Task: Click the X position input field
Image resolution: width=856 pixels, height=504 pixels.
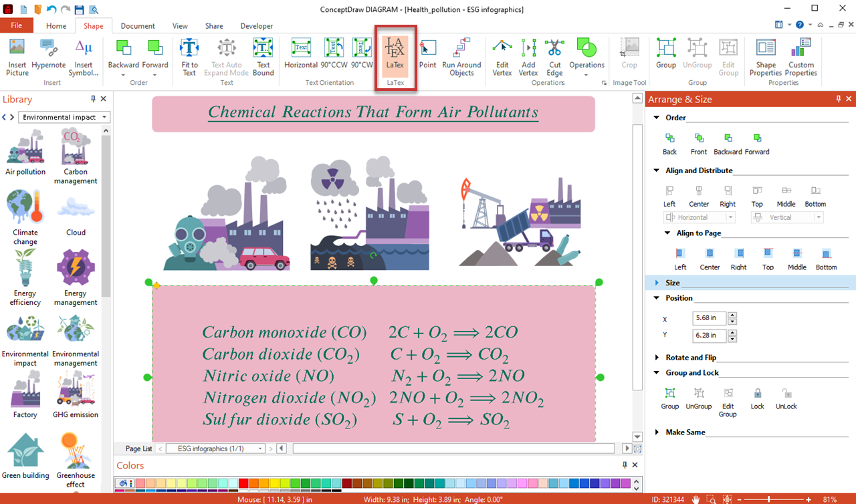Action: (709, 318)
